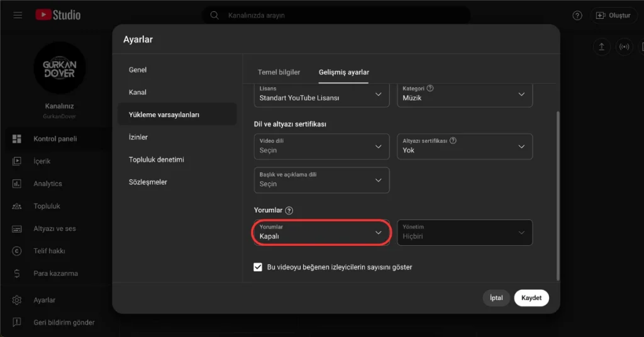Image resolution: width=644 pixels, height=337 pixels.
Task: Open Kontrol paneli in sidebar
Action: tap(55, 139)
